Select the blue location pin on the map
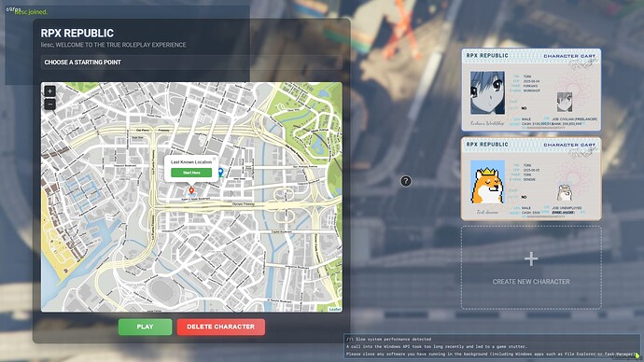The width and height of the screenshot is (644, 362). [x=221, y=172]
